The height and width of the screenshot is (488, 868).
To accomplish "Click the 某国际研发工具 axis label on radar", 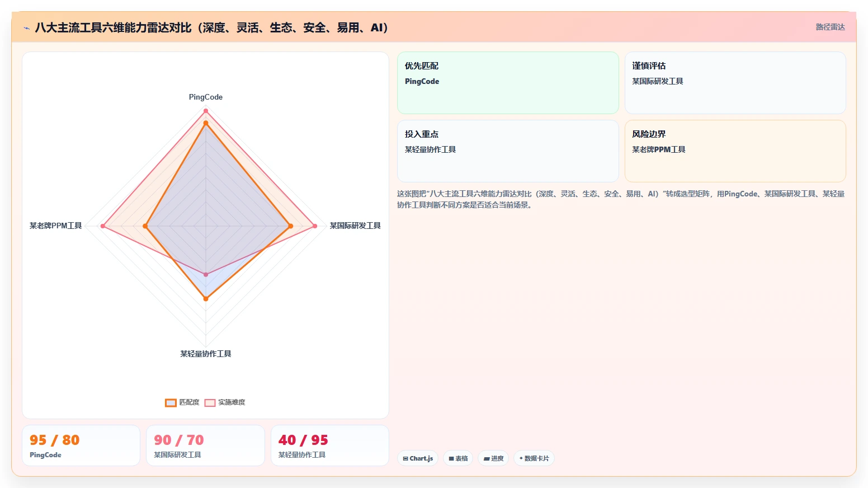I will point(355,226).
